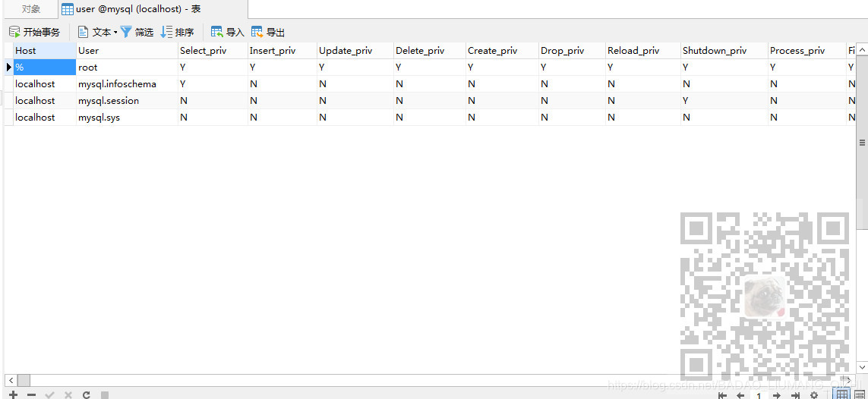Image resolution: width=868 pixels, height=399 pixels.
Task: Click the Shutdown_priv column header
Action: (x=724, y=50)
